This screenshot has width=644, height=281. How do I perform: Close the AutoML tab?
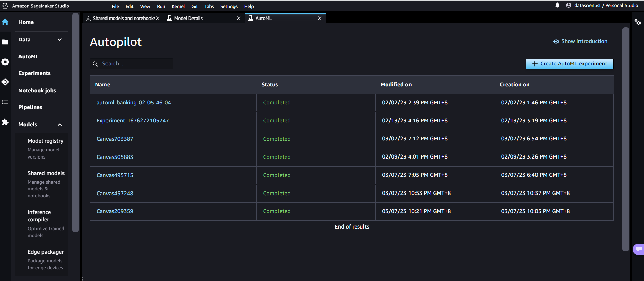(x=320, y=18)
